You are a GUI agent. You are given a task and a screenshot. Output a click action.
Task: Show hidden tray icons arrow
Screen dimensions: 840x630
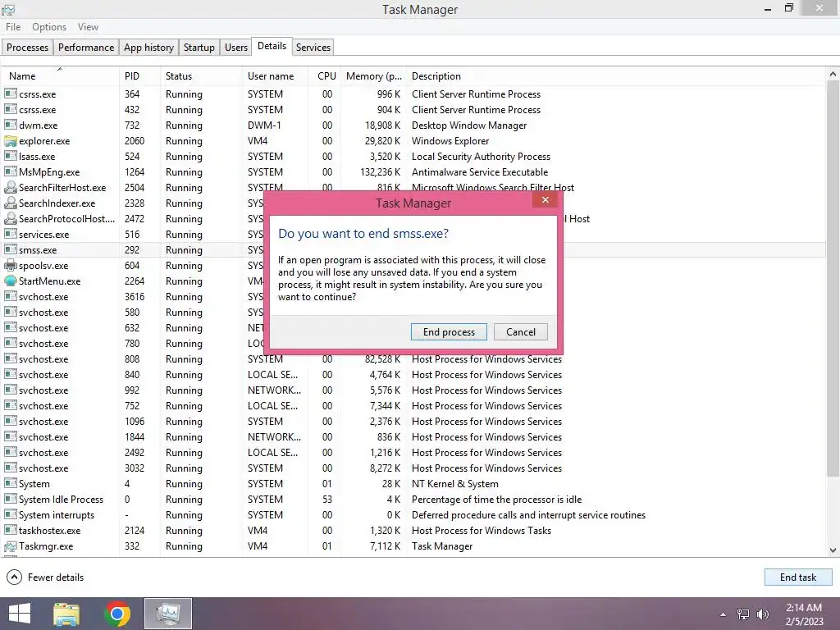724,614
